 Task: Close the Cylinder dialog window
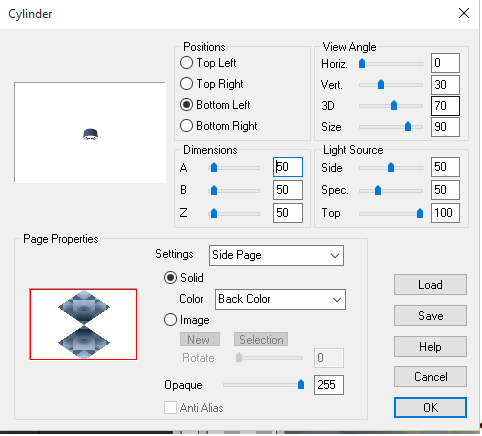(464, 14)
